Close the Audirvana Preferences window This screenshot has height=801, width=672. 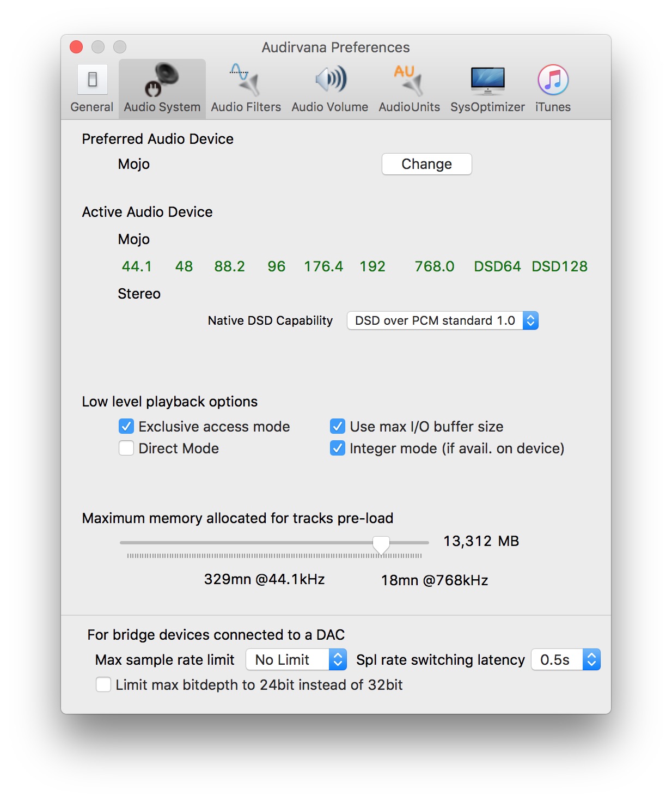click(x=76, y=47)
